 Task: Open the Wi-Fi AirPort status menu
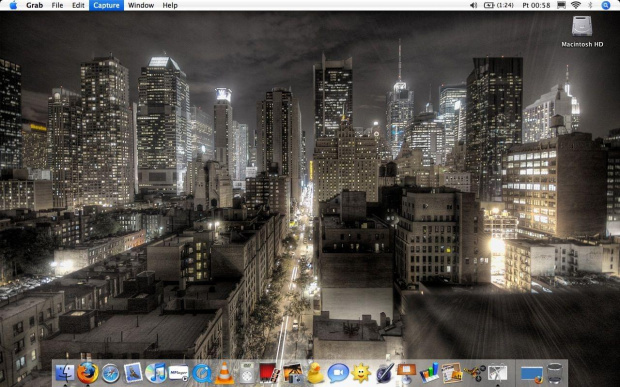point(576,5)
